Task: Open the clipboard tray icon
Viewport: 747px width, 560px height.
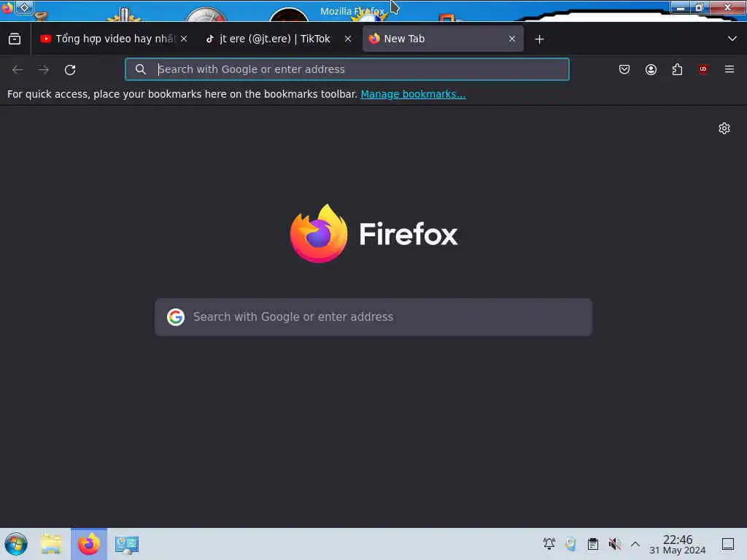Action: [x=592, y=544]
